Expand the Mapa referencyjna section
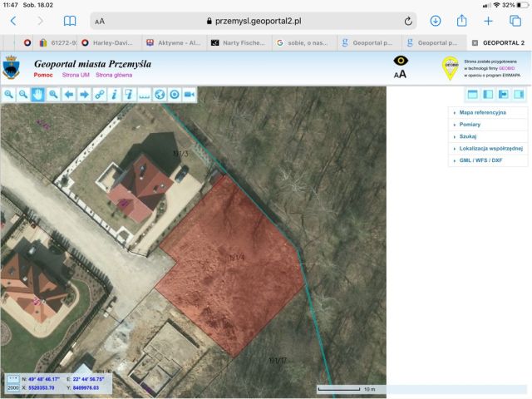The width and height of the screenshot is (532, 399). point(482,111)
